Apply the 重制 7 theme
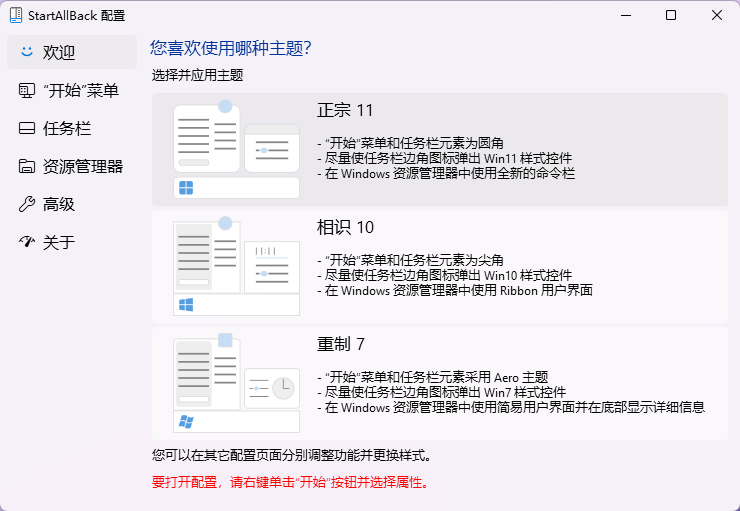The width and height of the screenshot is (740, 511). tap(439, 383)
